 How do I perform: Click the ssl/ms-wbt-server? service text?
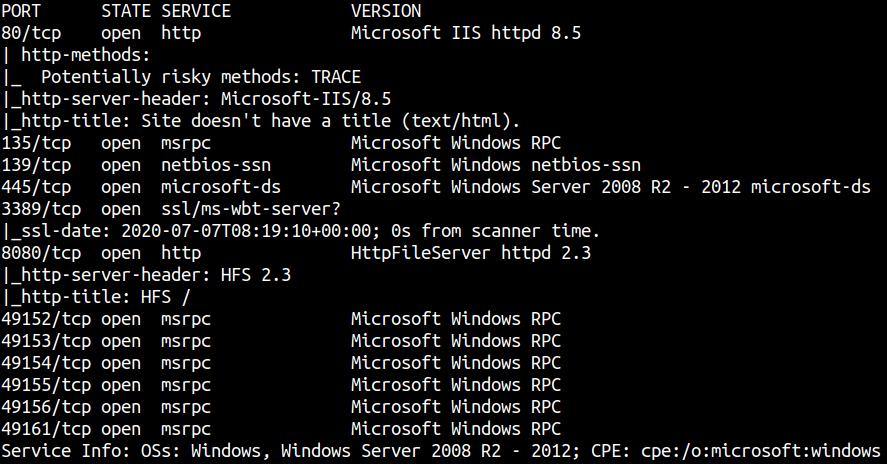[251, 209]
